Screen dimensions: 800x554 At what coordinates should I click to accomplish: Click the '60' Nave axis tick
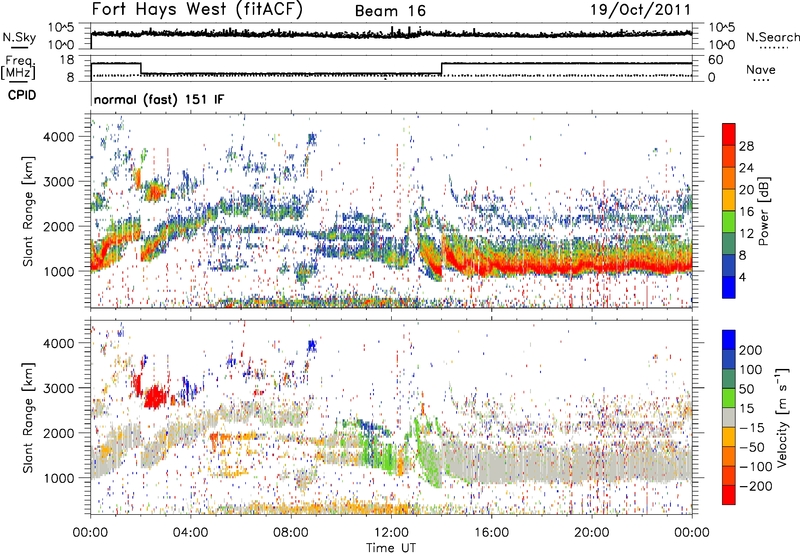[x=716, y=60]
